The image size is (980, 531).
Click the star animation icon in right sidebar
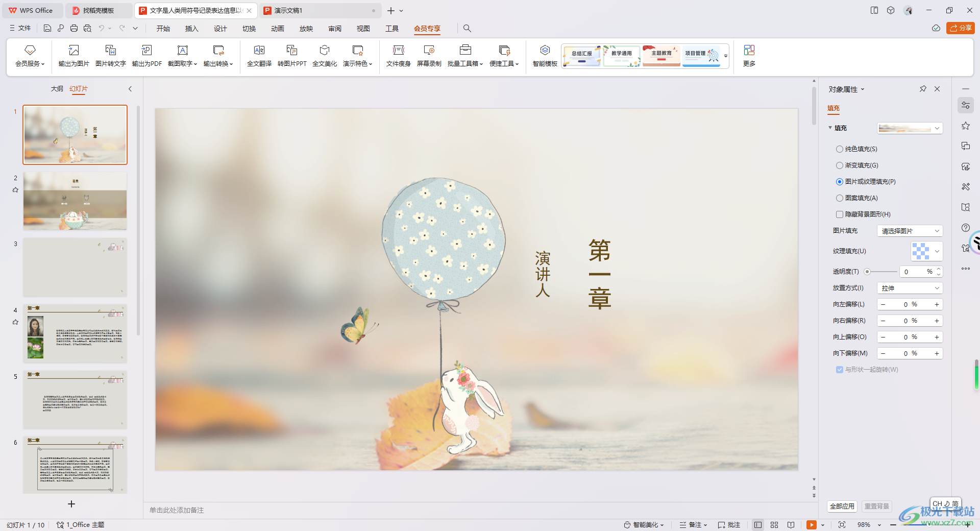coord(966,126)
